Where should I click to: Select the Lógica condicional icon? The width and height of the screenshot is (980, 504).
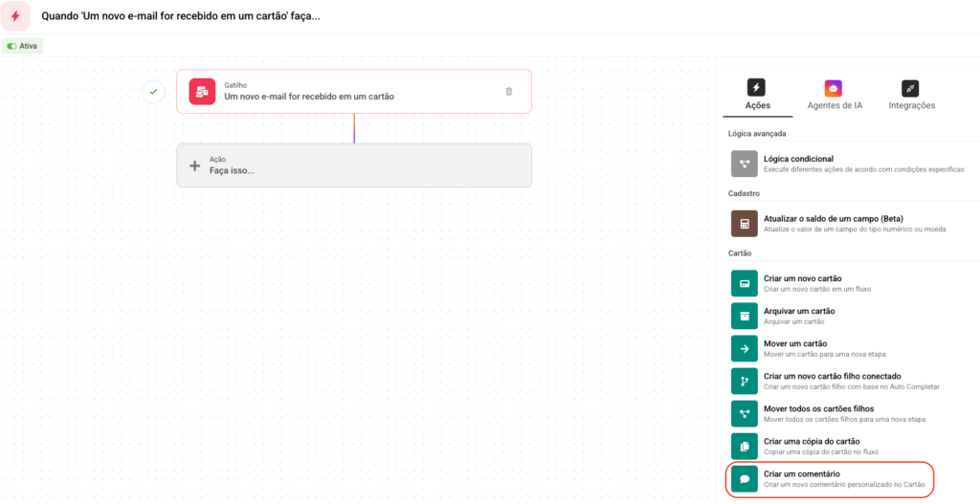(x=745, y=164)
